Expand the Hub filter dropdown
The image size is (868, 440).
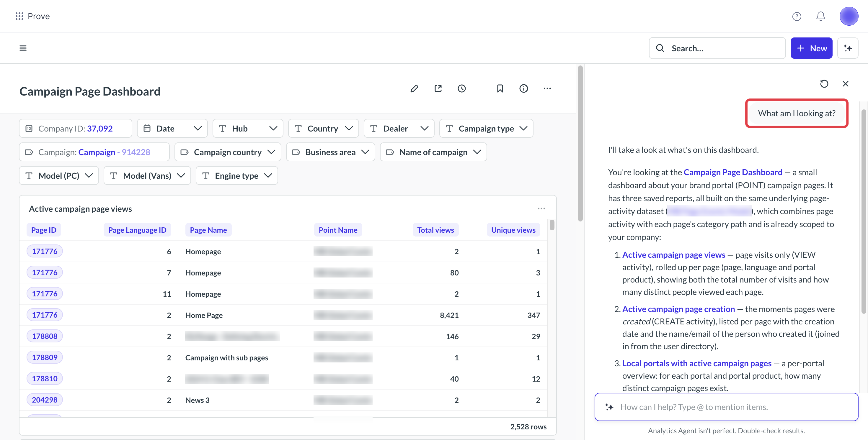(x=248, y=128)
